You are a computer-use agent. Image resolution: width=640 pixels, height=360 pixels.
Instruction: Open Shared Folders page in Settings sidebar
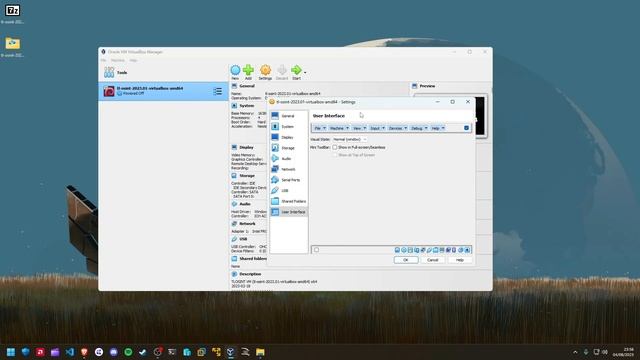(x=289, y=201)
